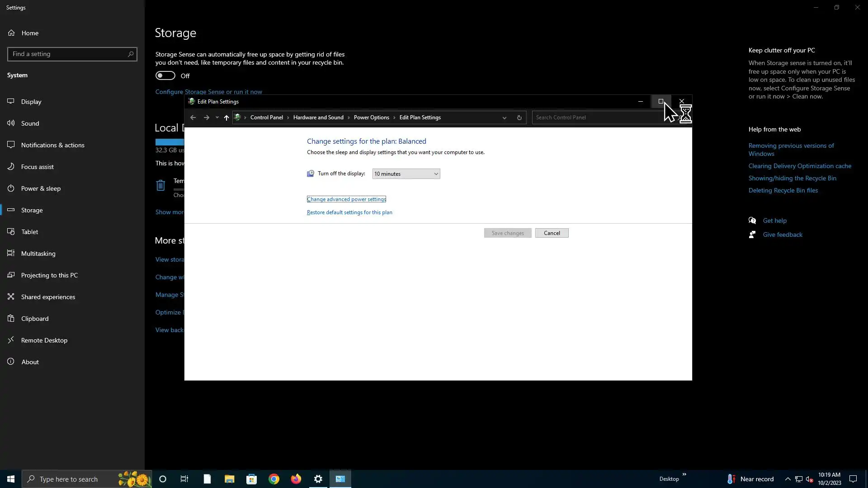Open Display settings in sidebar
This screenshot has height=488, width=868.
click(x=31, y=102)
